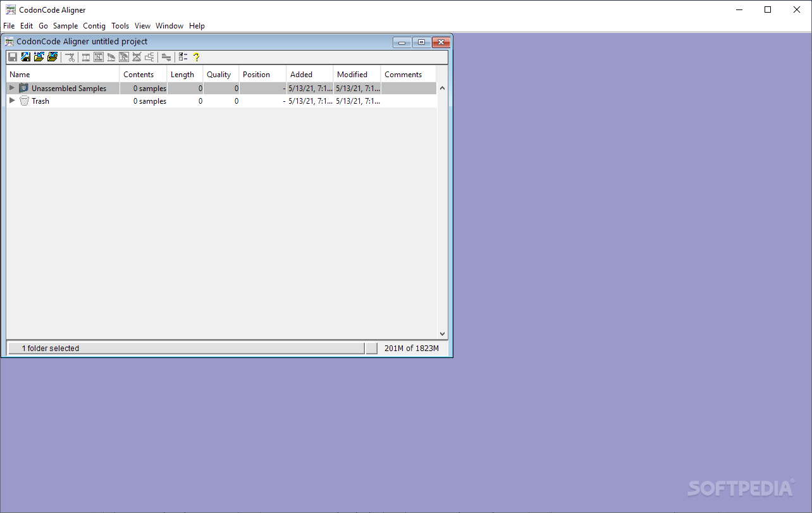Click the yellow question mark help icon
This screenshot has width=812, height=513.
pyautogui.click(x=196, y=57)
